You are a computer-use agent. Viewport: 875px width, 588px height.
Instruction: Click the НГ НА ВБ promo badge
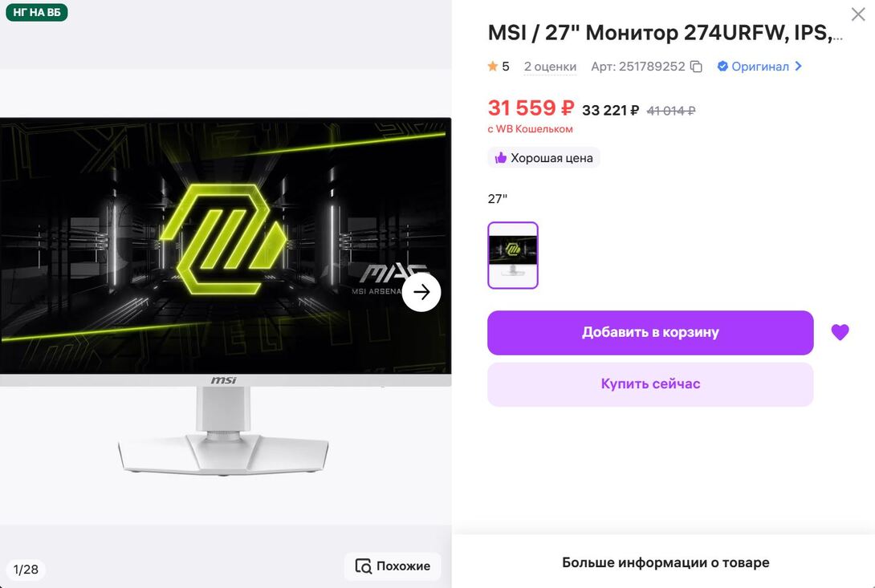(x=37, y=12)
